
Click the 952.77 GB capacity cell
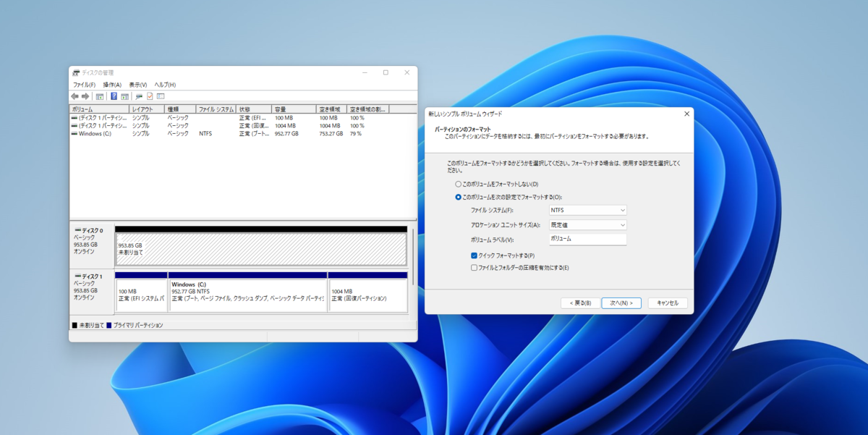(288, 134)
